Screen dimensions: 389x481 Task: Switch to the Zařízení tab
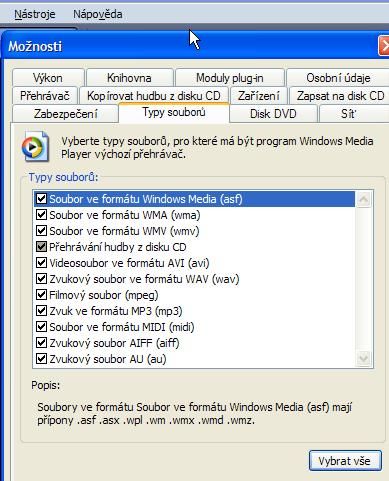pyautogui.click(x=259, y=96)
